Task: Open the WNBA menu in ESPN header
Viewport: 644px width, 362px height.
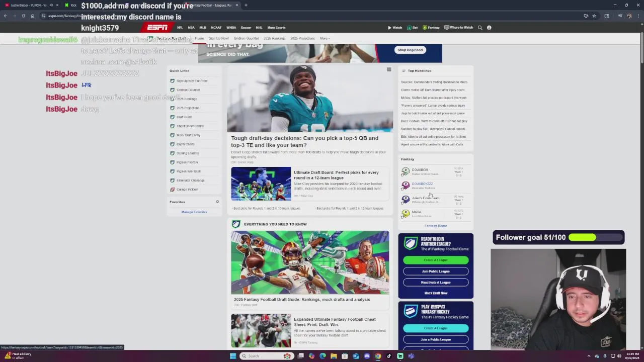Action: [231, 28]
